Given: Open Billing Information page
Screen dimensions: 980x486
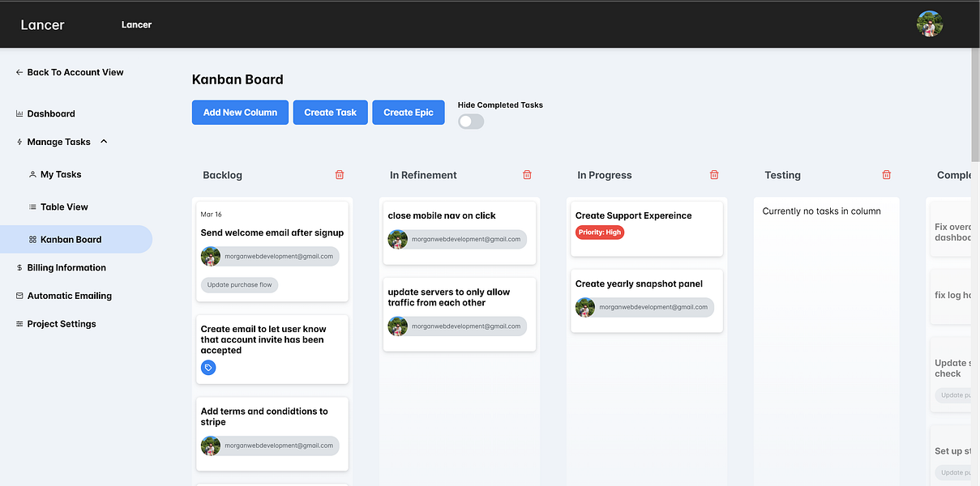Looking at the screenshot, I should [66, 267].
